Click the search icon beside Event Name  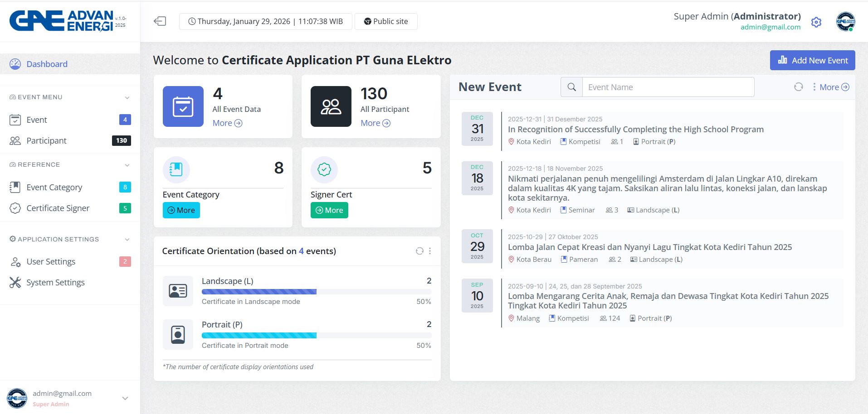571,87
